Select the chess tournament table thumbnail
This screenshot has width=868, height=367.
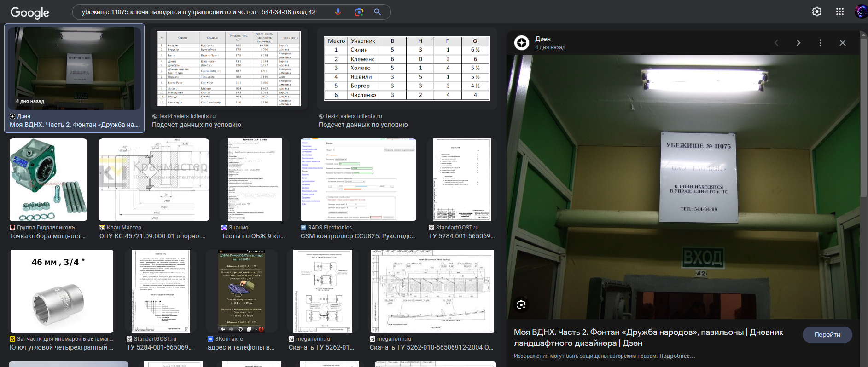(407, 69)
